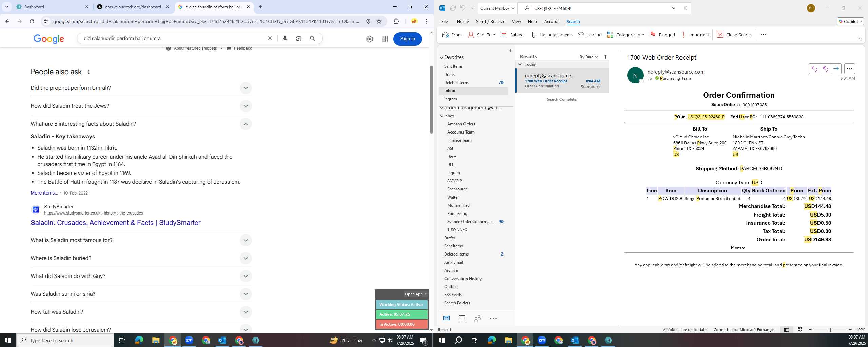Select the Acrobat ribbon tab
This screenshot has height=347, width=868.
pyautogui.click(x=552, y=21)
